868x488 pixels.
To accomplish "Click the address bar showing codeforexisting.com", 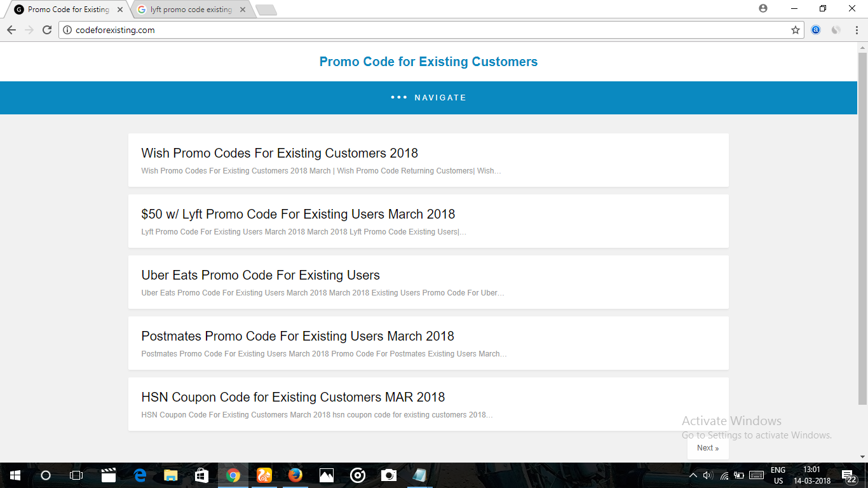I will click(x=432, y=30).
